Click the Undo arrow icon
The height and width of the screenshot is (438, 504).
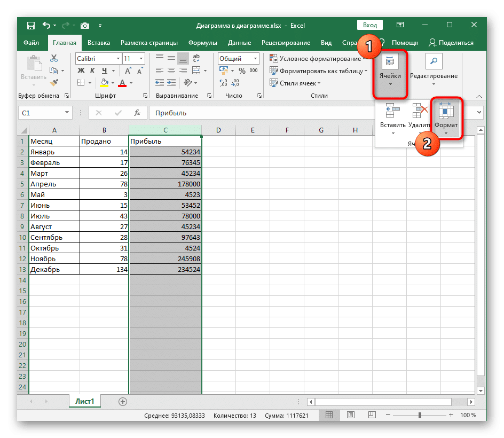pos(46,25)
